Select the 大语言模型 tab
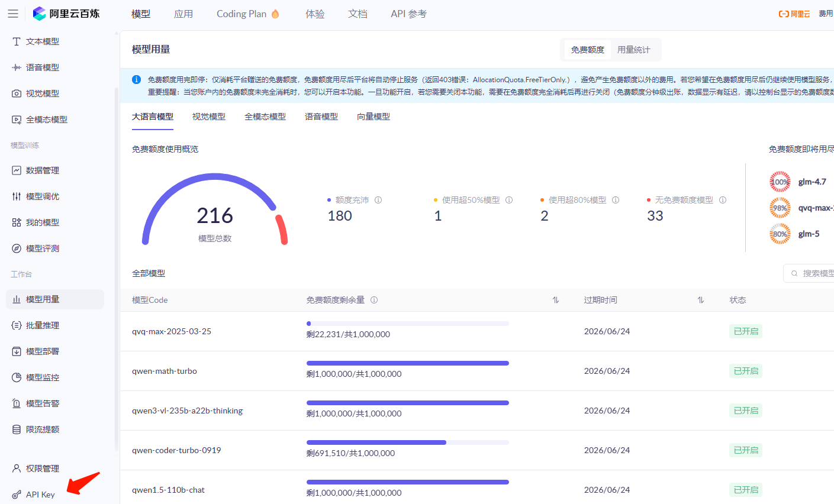Screen dimensions: 834x504 [153, 117]
